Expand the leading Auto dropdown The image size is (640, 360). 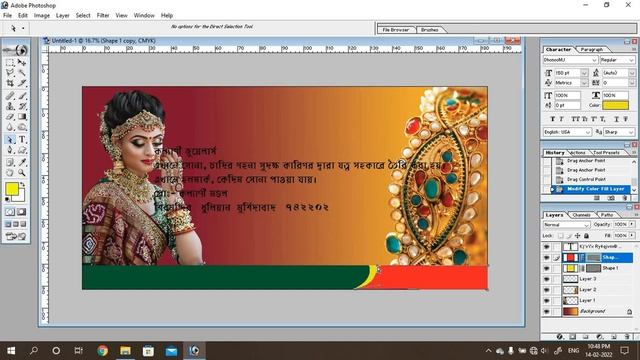pos(632,73)
